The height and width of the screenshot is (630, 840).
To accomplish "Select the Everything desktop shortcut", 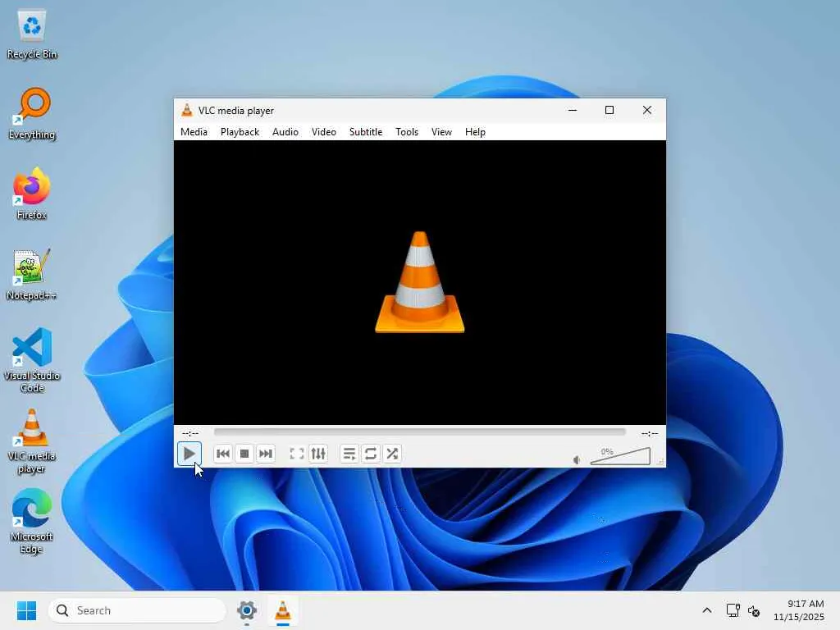I will 32,115.
